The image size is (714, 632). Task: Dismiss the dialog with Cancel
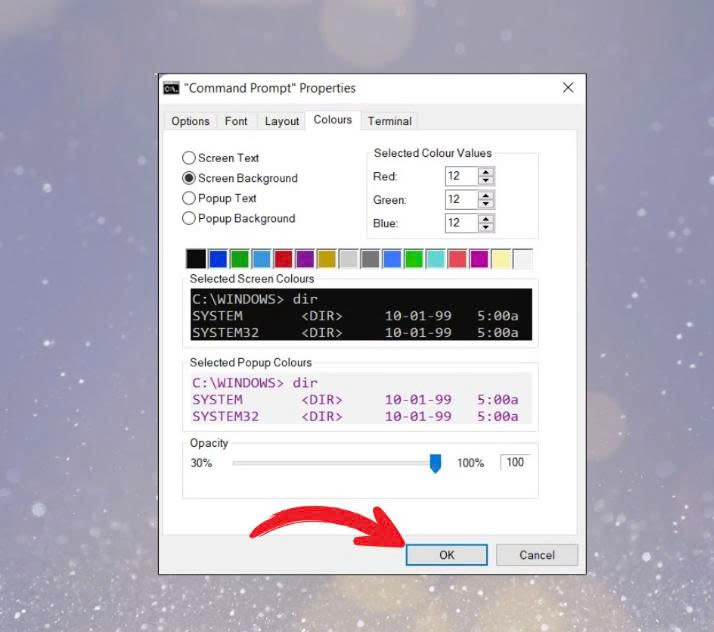[x=537, y=555]
